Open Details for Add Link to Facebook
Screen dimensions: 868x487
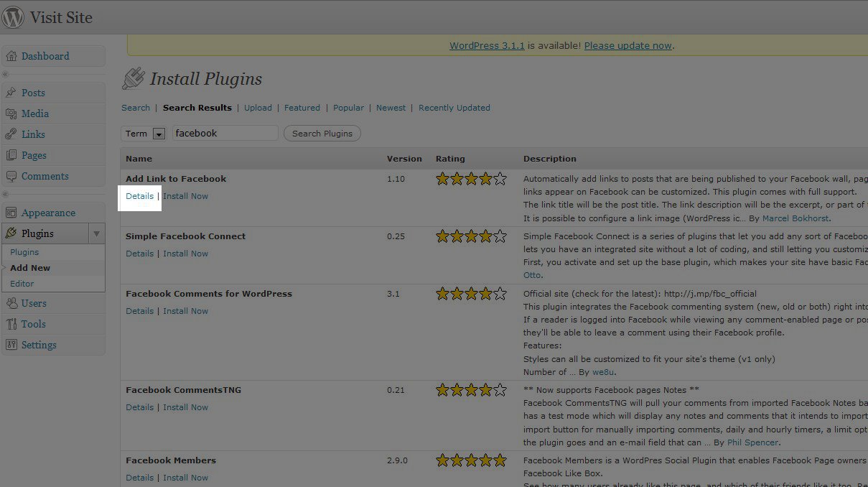pos(139,196)
